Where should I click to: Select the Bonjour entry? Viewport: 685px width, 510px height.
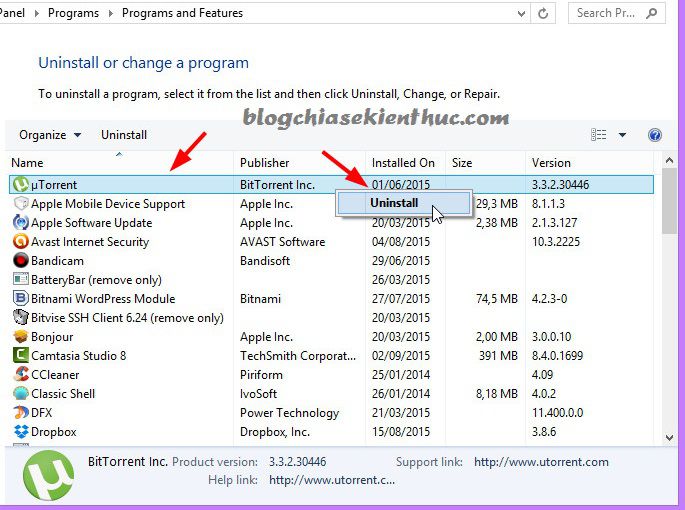[x=52, y=337]
